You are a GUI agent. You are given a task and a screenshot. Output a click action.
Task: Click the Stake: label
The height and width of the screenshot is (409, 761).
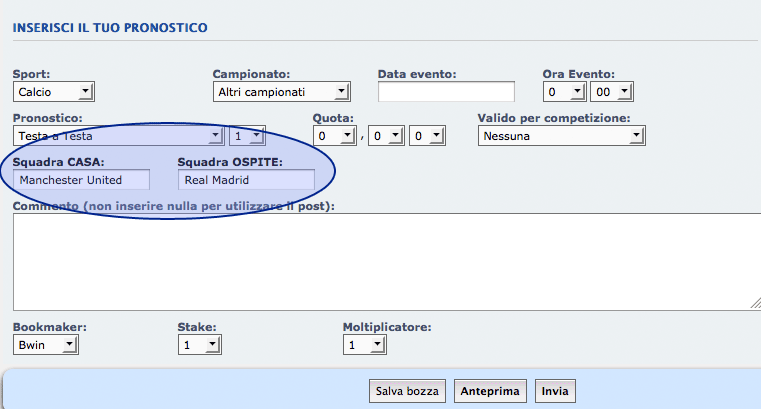click(x=197, y=327)
